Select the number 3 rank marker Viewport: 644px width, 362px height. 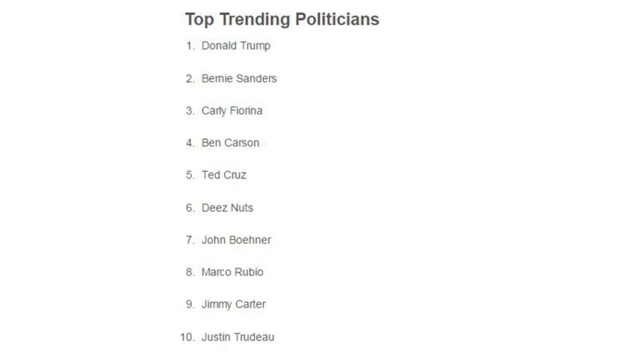pyautogui.click(x=190, y=110)
